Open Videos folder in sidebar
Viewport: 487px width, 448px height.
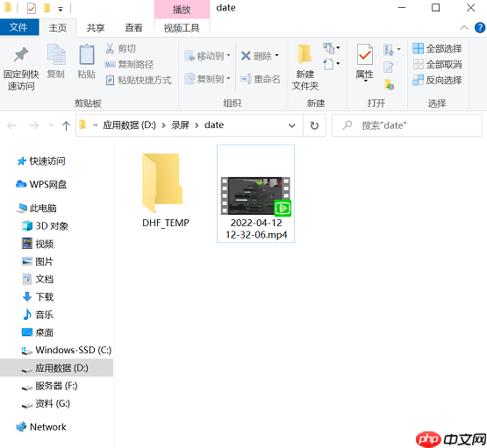[38, 244]
